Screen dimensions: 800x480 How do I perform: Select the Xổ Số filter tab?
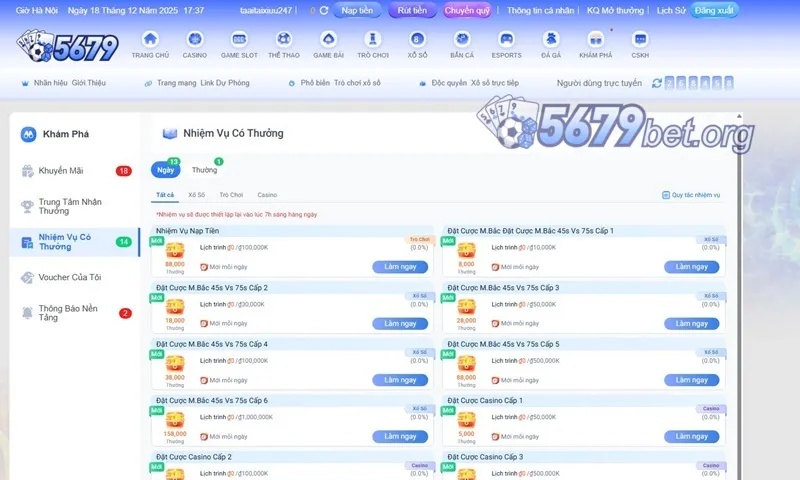(x=196, y=195)
